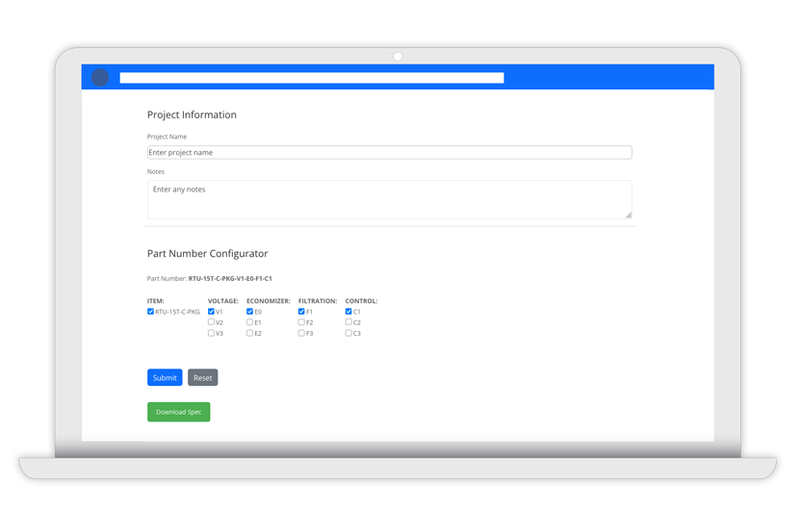Enable the F2 filtration option
799x532 pixels.
click(301, 322)
